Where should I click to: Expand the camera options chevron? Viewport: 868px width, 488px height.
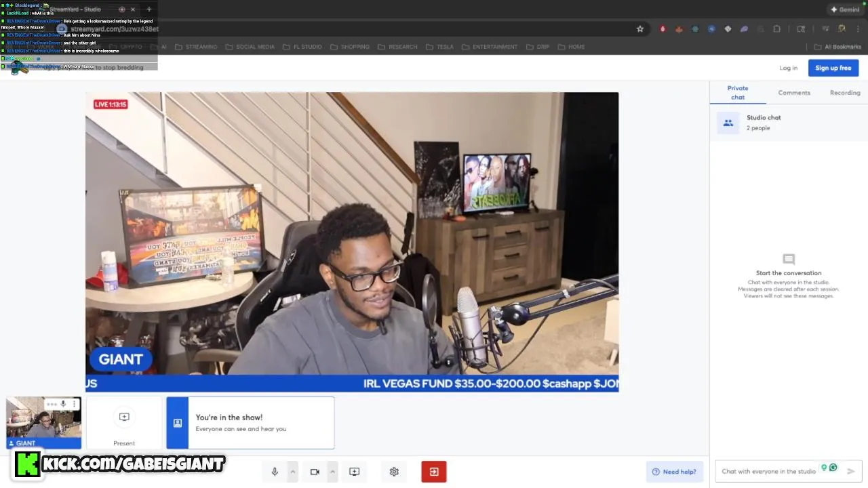[332, 472]
